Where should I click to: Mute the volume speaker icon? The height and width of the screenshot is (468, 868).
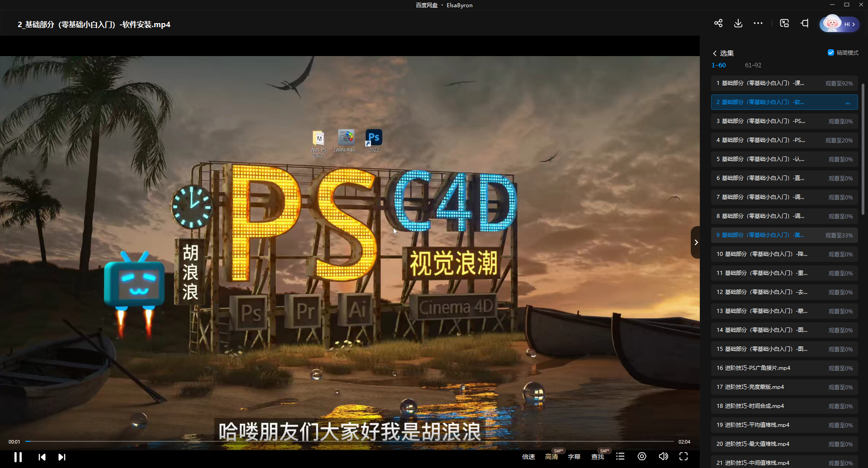pos(663,456)
